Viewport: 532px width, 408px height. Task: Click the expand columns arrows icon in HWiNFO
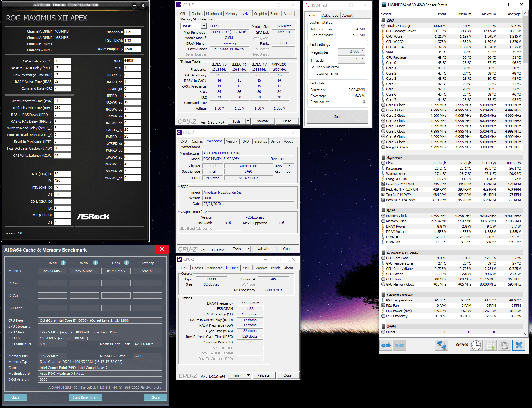(x=386, y=345)
